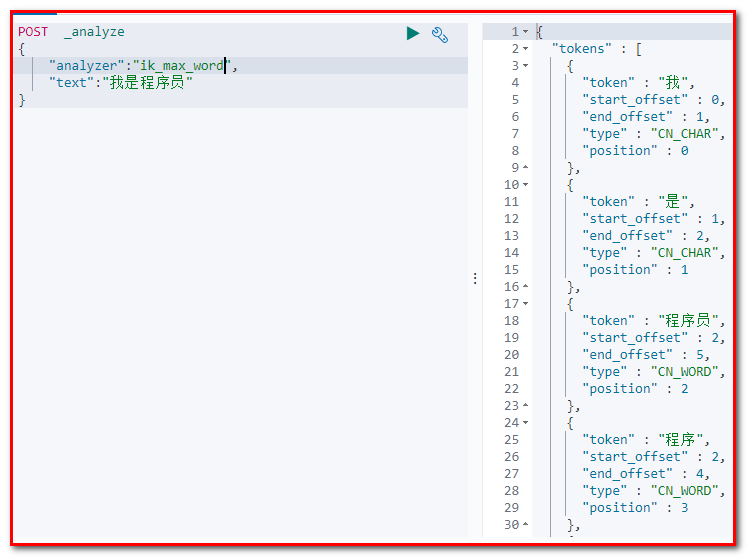Fold the second token object at line 10
This screenshot has height=557, width=747.
(x=526, y=185)
